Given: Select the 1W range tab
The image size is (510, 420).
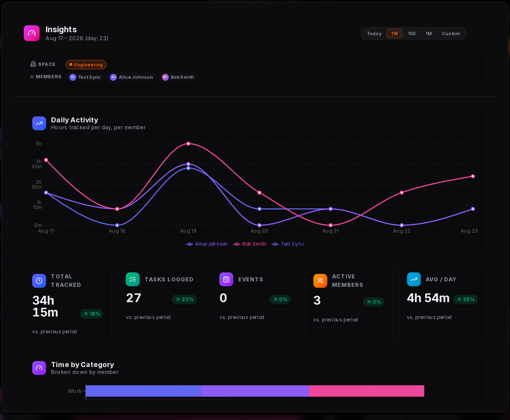Looking at the screenshot, I should (394, 34).
